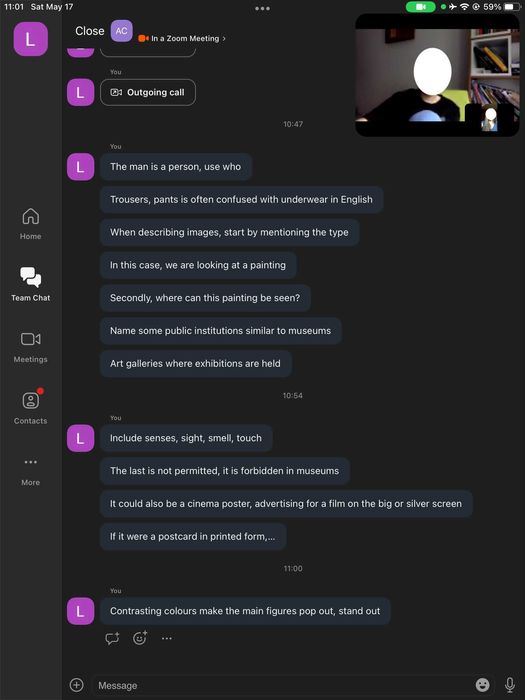The image size is (525, 700).
Task: Open the Home tab in sidebar
Action: pos(30,224)
